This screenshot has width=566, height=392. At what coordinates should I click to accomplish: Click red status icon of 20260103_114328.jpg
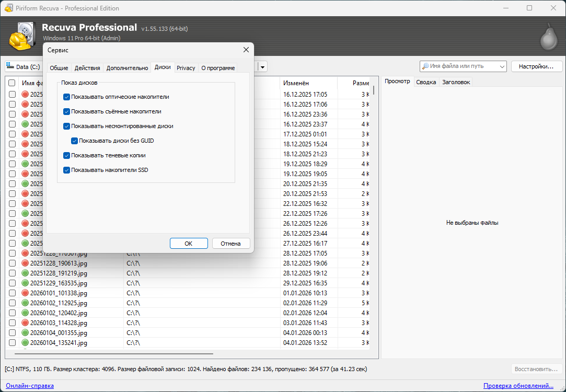25,322
